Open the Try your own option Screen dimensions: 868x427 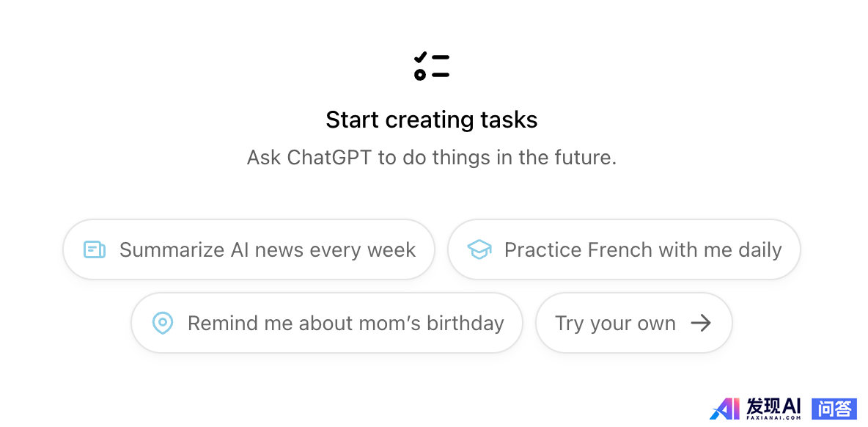(x=633, y=323)
